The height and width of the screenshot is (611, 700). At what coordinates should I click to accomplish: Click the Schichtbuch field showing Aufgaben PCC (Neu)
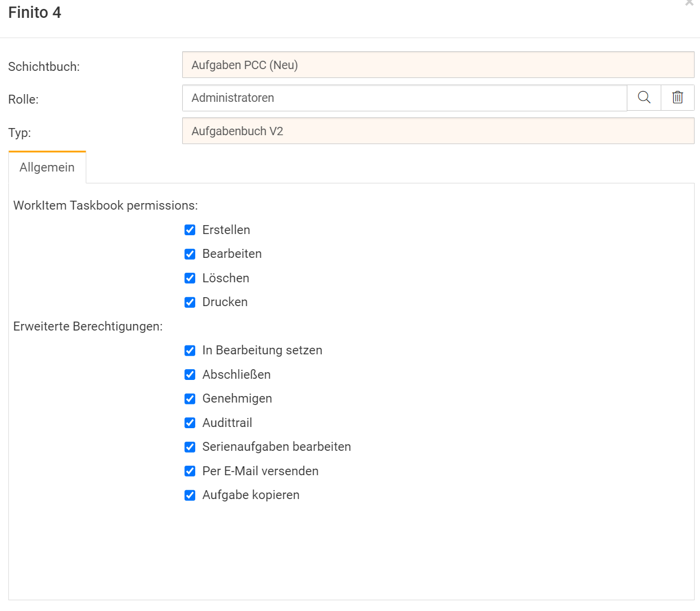(437, 65)
